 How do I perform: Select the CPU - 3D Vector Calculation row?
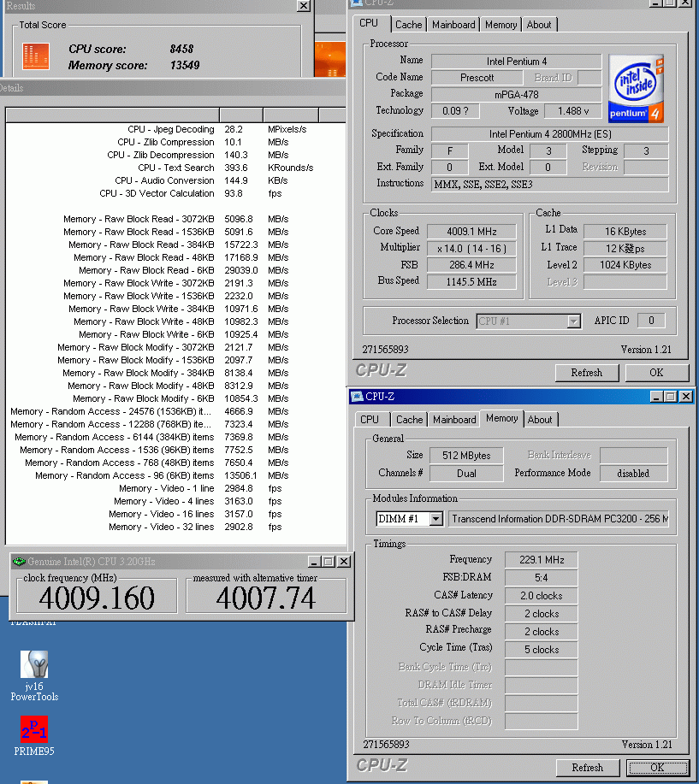pos(175,193)
